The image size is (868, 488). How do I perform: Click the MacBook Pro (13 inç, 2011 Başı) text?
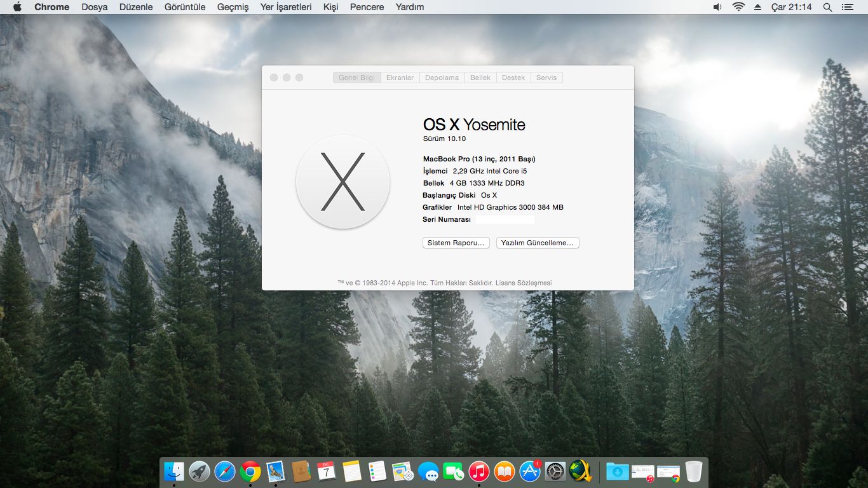479,159
